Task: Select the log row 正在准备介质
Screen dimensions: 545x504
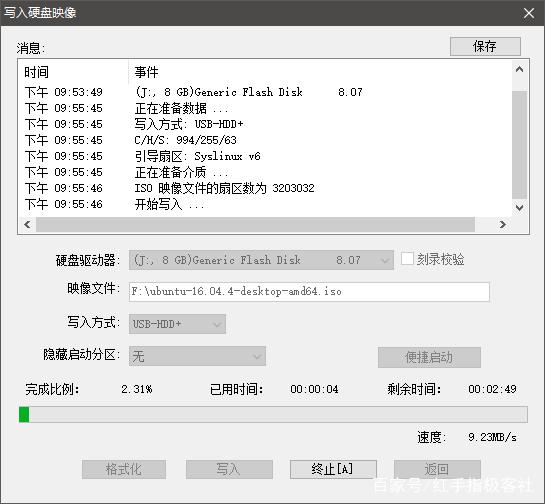Action: click(266, 172)
